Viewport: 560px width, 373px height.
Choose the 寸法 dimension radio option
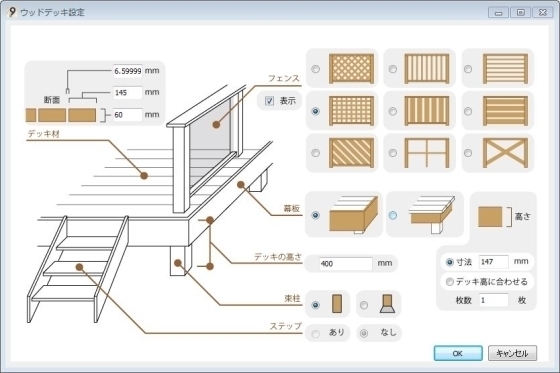tap(450, 262)
